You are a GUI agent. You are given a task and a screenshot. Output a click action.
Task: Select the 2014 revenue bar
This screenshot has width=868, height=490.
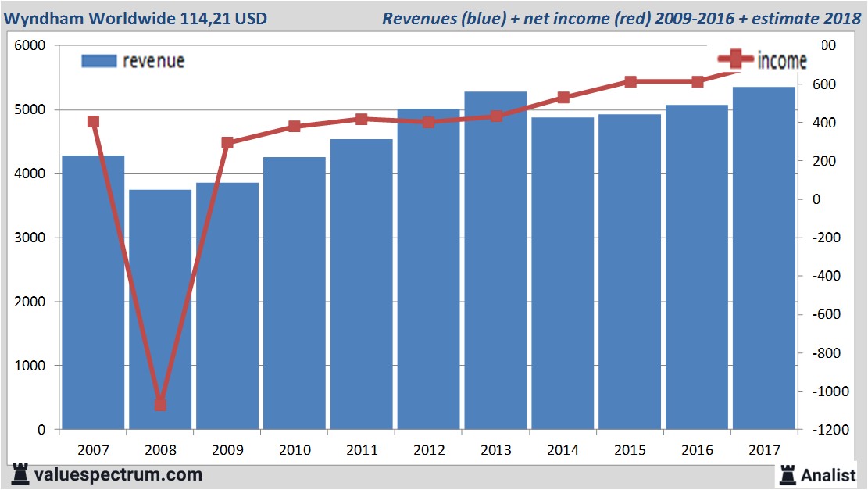click(563, 273)
